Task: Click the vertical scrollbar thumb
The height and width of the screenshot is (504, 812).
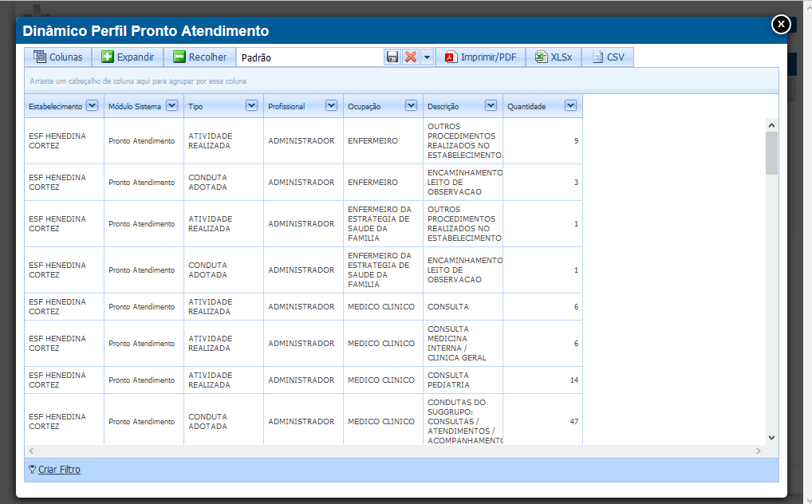Action: (771, 153)
